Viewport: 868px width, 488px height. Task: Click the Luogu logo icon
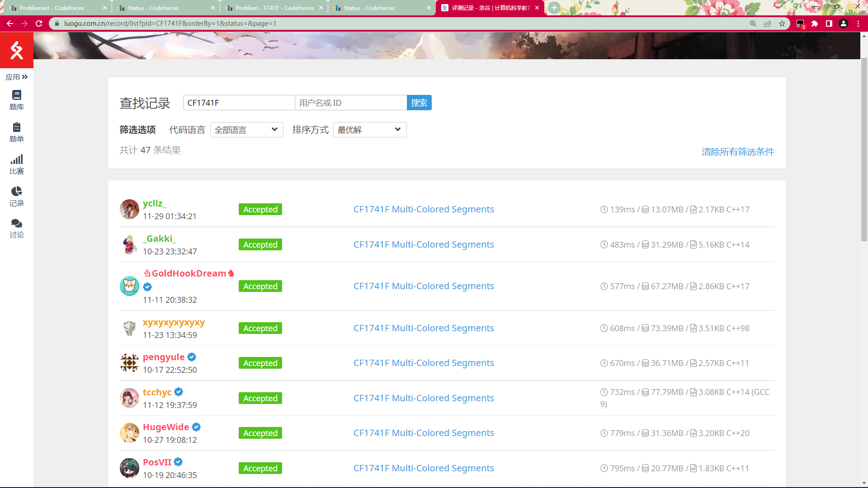17,50
